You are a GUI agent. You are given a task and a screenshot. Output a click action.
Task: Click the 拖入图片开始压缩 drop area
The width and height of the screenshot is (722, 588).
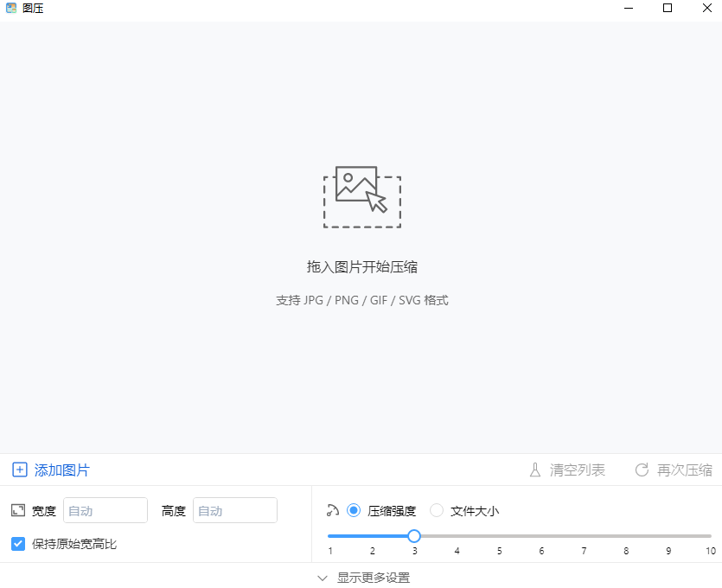click(362, 266)
